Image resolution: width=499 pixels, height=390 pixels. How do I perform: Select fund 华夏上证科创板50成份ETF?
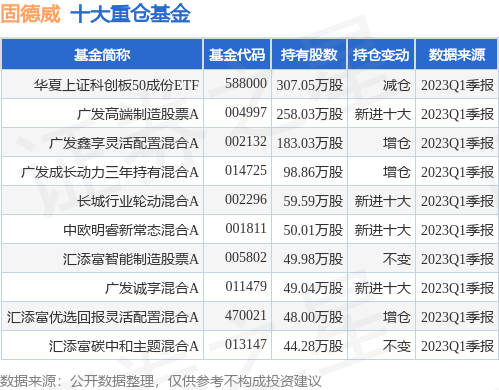coord(116,85)
